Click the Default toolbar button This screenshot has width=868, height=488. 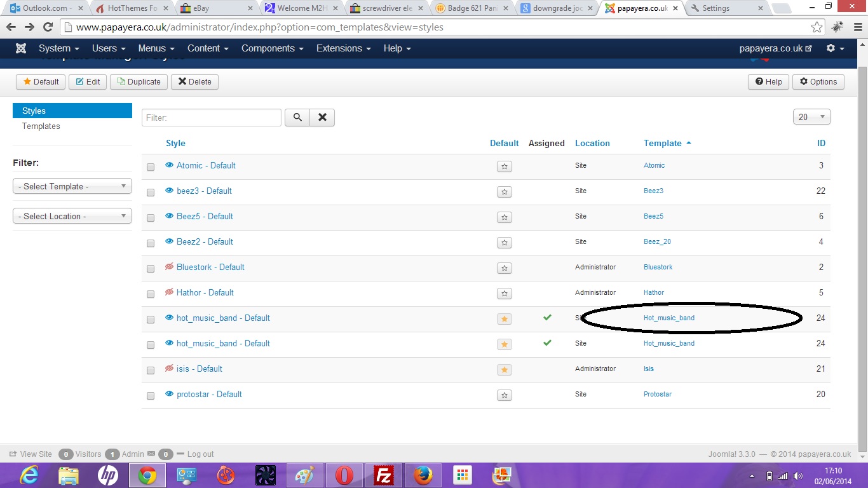tap(41, 81)
